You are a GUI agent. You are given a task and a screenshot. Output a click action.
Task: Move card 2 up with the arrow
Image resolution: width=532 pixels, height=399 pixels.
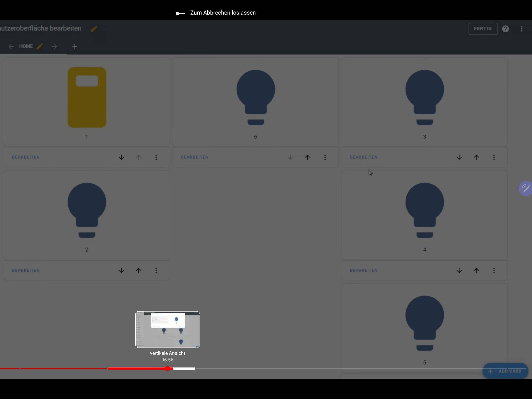tap(139, 270)
